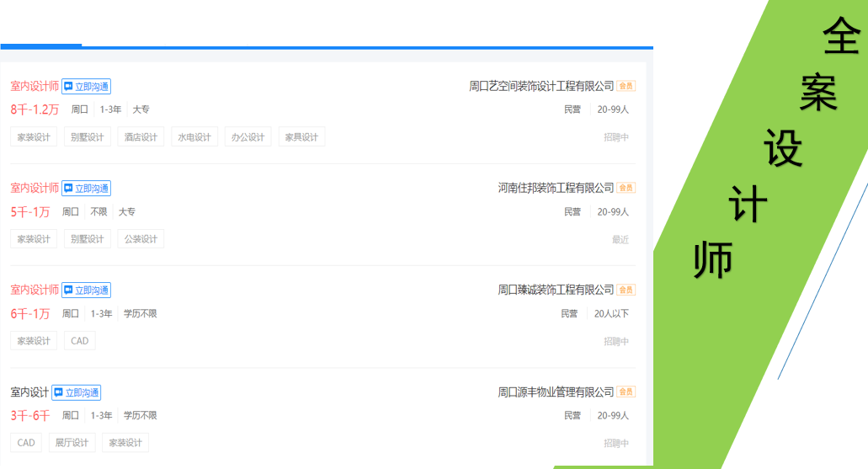Image resolution: width=868 pixels, height=469 pixels.
Task: Open the 室内设计 job with 3千-6千 salary
Action: point(29,392)
